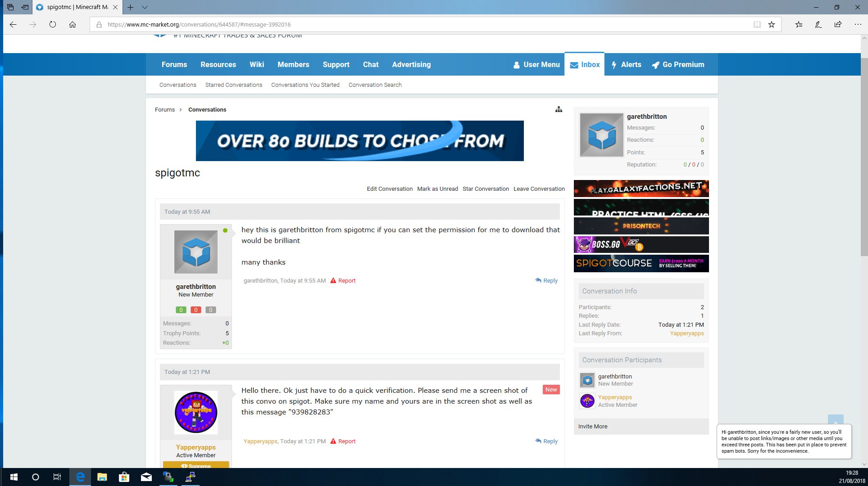Image resolution: width=868 pixels, height=486 pixels.
Task: Go back with browser back arrow
Action: click(x=13, y=24)
